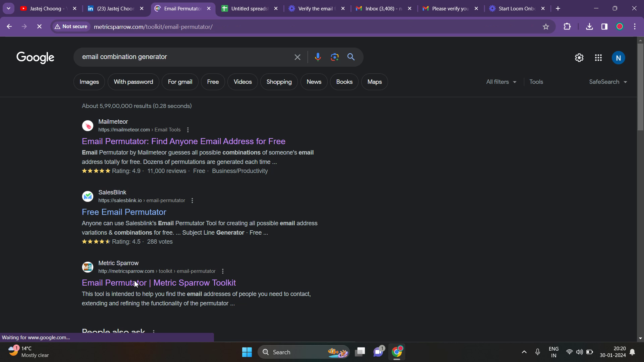Click the address bar URL
Viewport: 644px width, 362px height.
pyautogui.click(x=153, y=26)
